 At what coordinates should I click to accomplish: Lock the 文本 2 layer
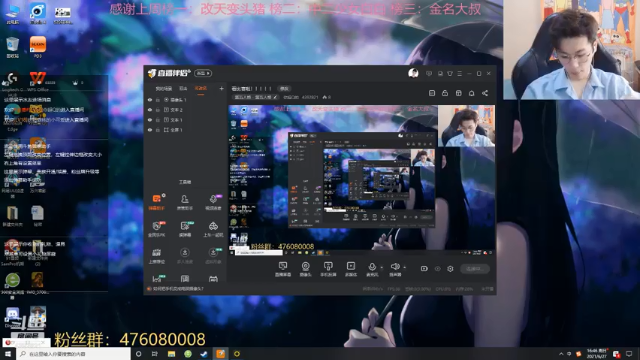pyautogui.click(x=158, y=110)
